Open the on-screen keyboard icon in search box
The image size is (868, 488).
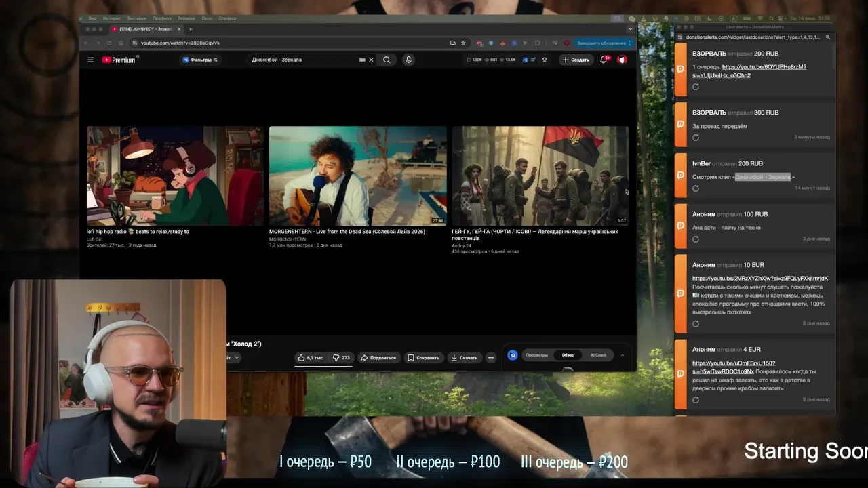(362, 60)
